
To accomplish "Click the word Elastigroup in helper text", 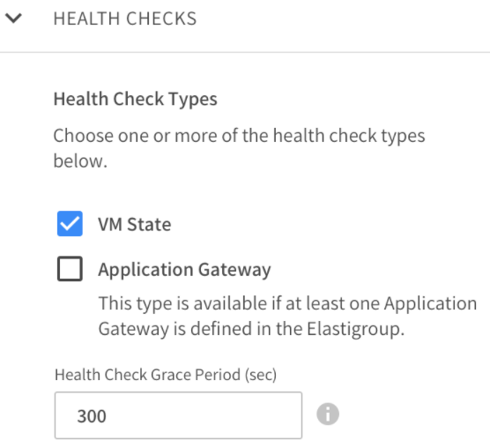I will (355, 329).
